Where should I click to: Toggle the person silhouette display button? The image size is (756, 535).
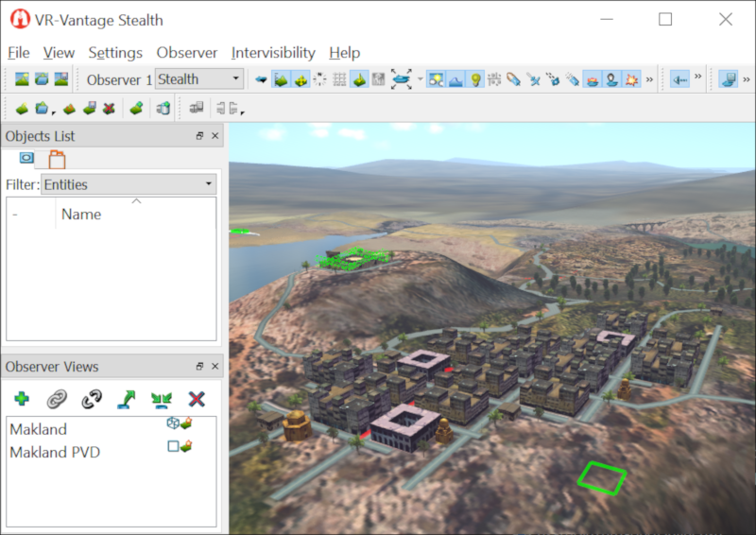(612, 79)
